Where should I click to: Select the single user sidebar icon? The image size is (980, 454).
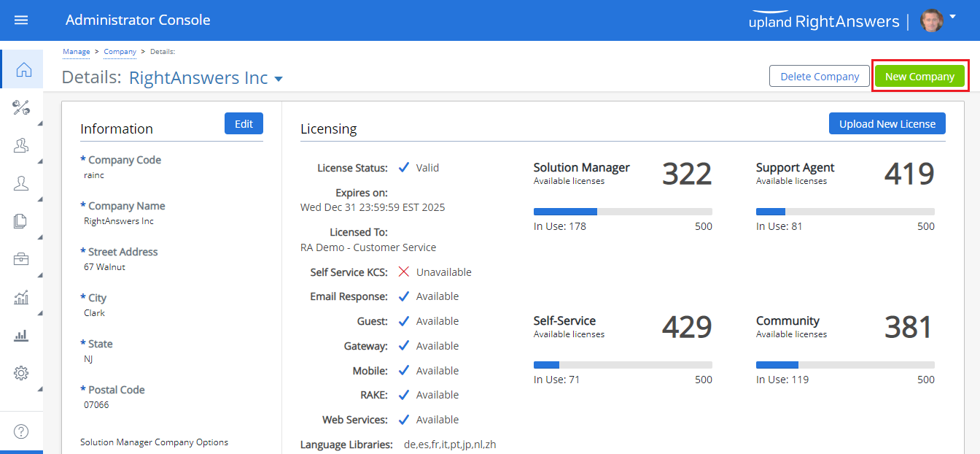point(21,184)
